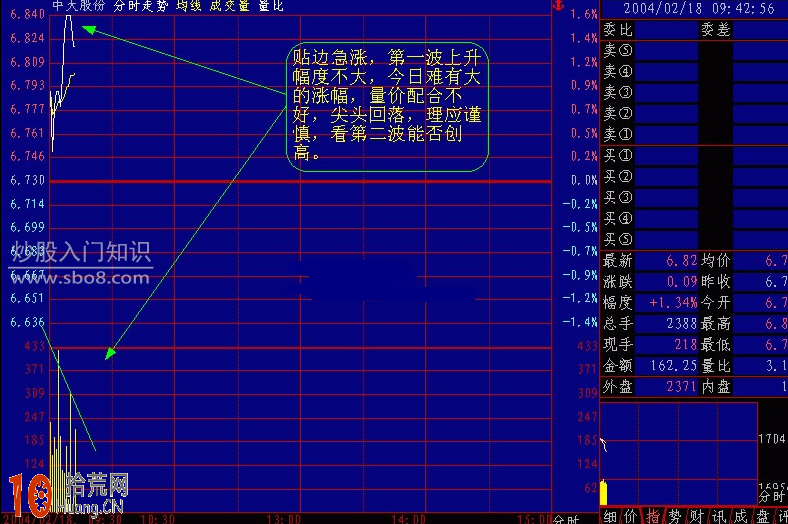This screenshot has height=524, width=788.
Task: Open the 势 trend tab
Action: [674, 517]
